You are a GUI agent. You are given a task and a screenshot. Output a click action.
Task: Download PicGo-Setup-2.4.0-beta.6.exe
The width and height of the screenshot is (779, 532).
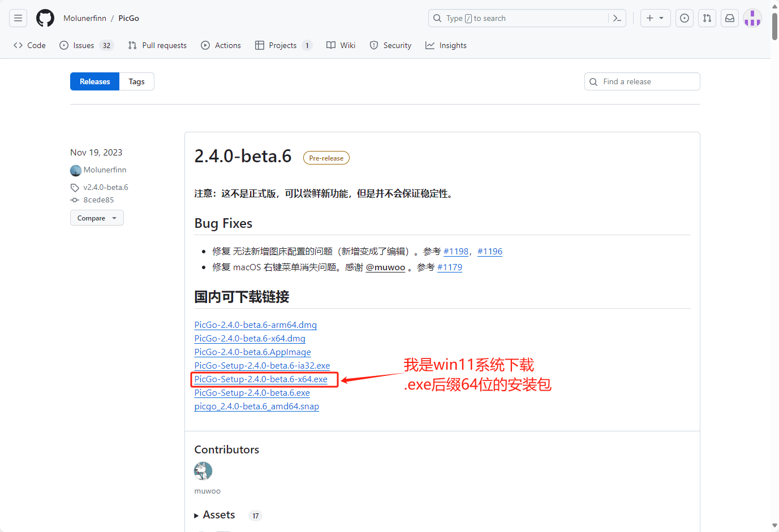pos(252,392)
